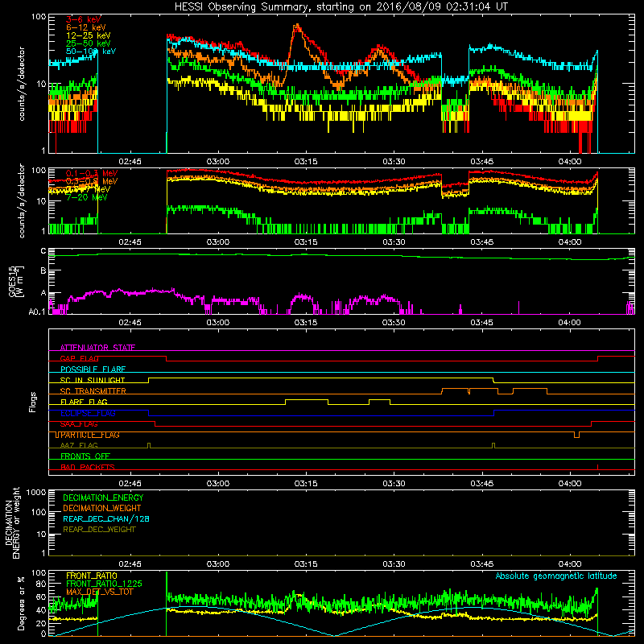Select the 50-100 keV legend label

pos(91,52)
